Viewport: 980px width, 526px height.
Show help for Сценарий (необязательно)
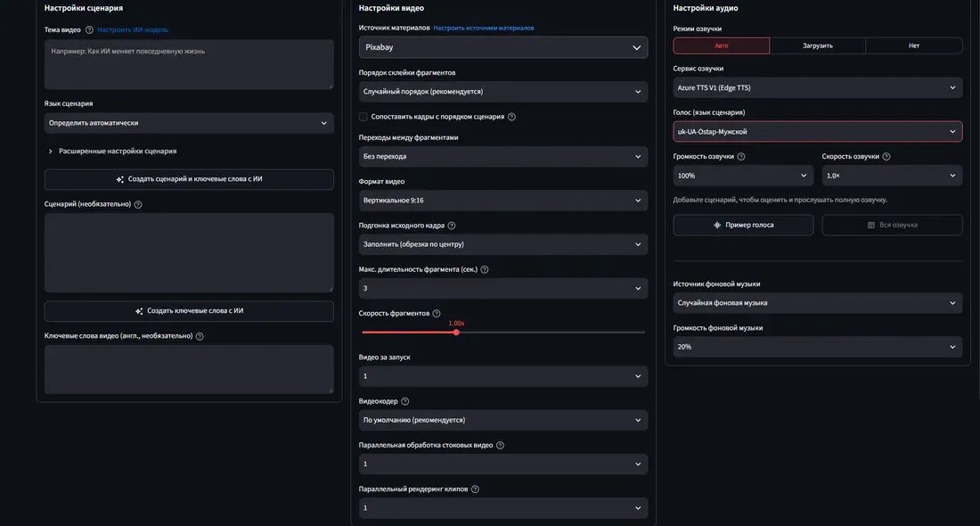[x=138, y=204]
